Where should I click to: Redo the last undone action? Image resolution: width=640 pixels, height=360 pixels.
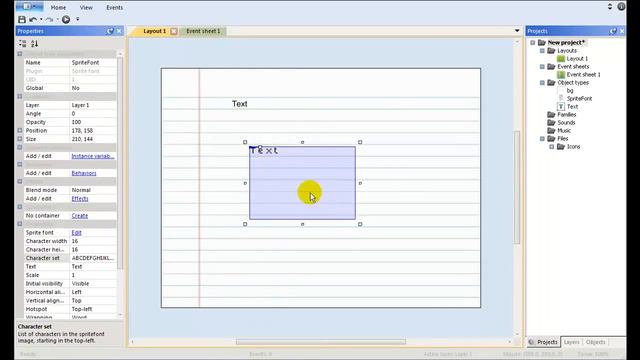click(49, 20)
